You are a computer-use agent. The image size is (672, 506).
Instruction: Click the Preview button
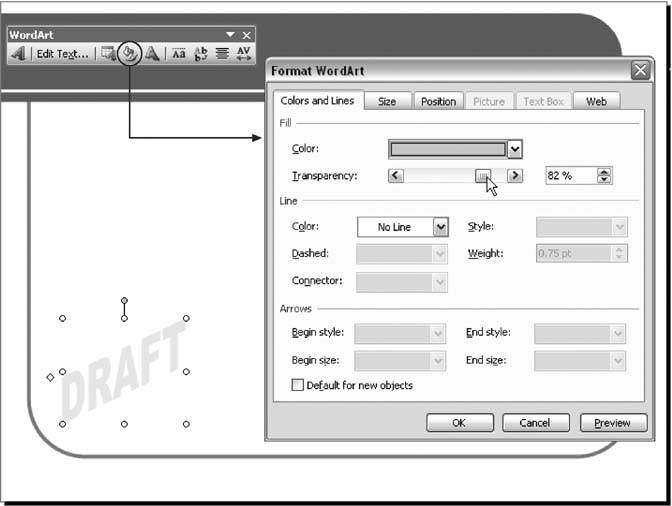pos(613,423)
